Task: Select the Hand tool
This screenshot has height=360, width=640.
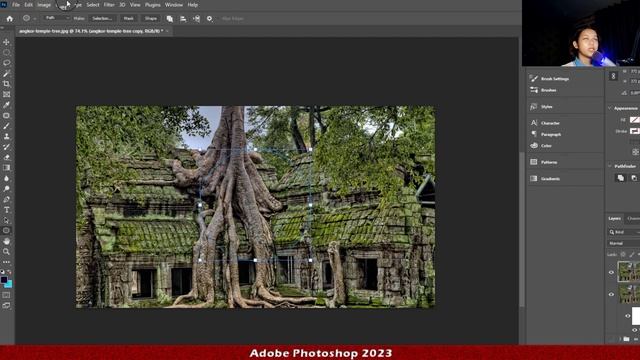Action: point(6,241)
